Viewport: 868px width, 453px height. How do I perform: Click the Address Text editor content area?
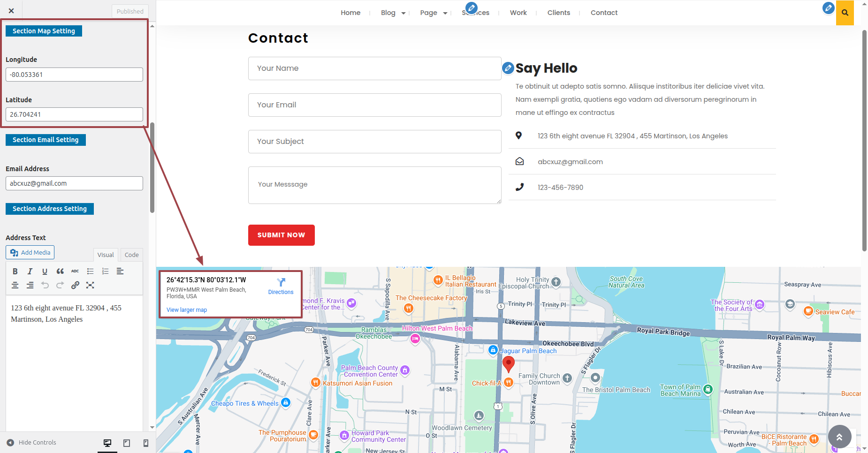coord(74,363)
